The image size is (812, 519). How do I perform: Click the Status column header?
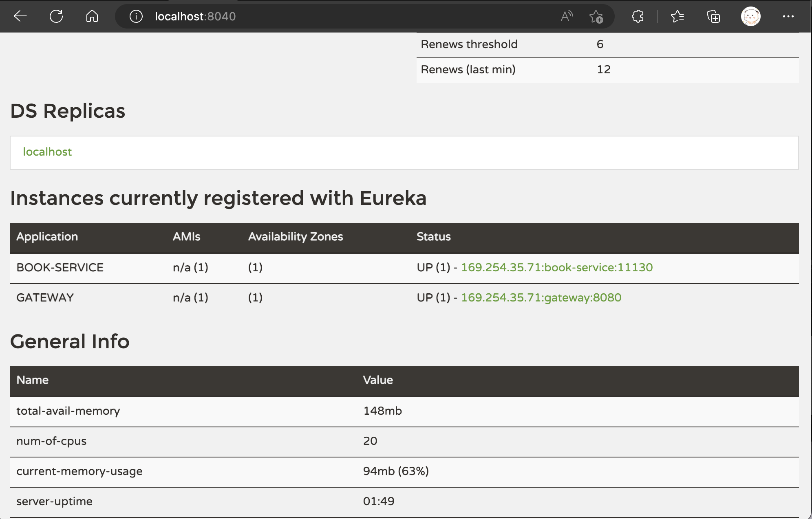coord(433,237)
